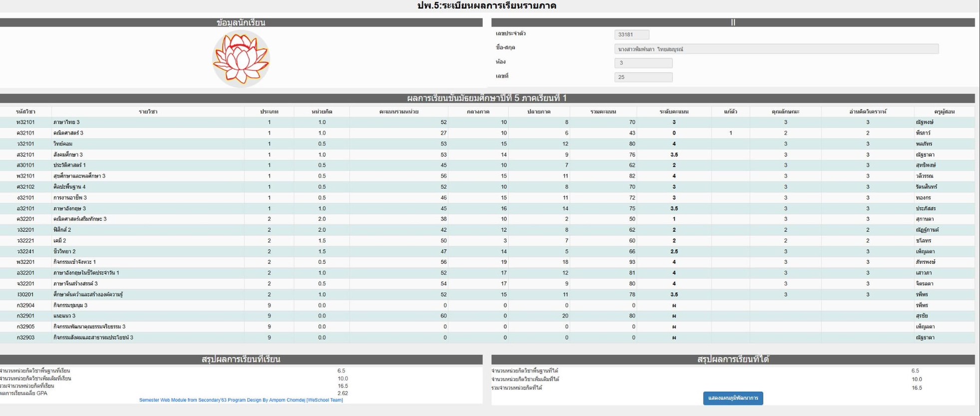The width and height of the screenshot is (980, 416).
Task: Click subject code ว32241 in the table
Action: coord(25,252)
